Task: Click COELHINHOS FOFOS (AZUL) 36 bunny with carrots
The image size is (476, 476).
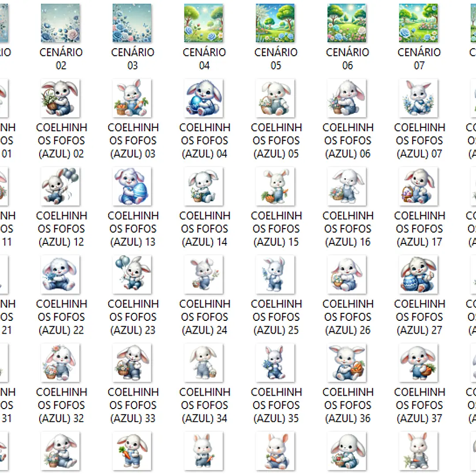Action: coord(347,363)
